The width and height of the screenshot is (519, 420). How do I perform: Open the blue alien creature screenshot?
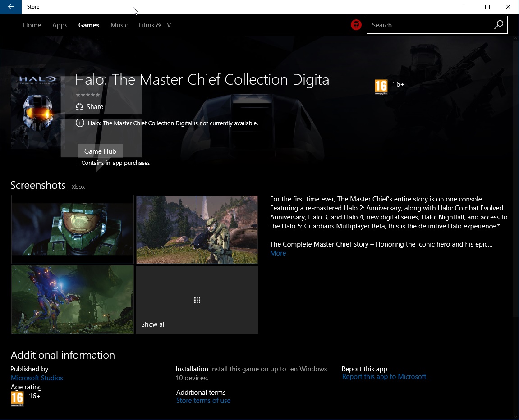tap(72, 300)
